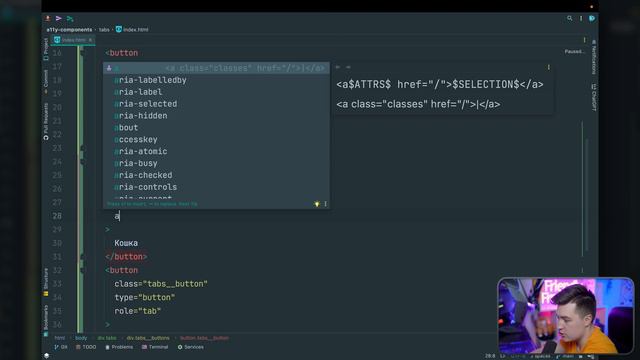Choose the aria-label completion

click(216, 92)
